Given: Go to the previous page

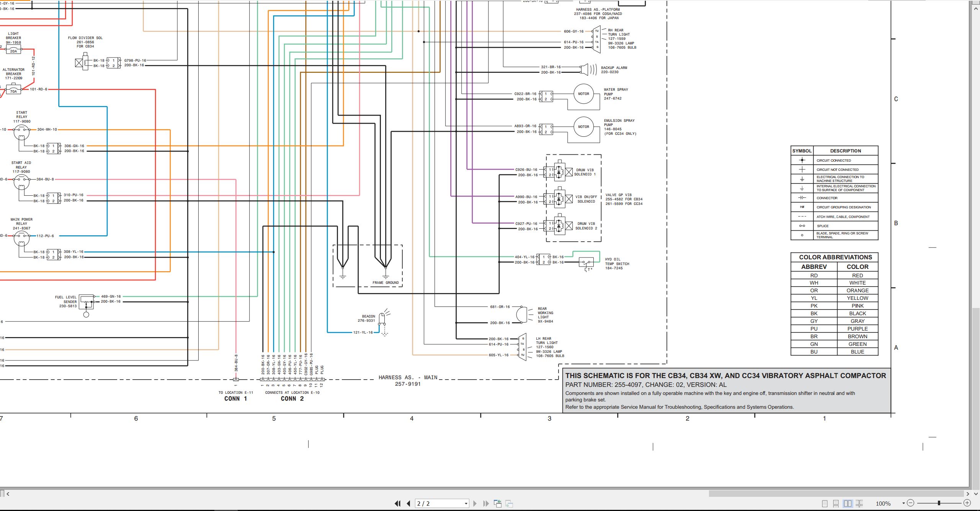Looking at the screenshot, I should click(408, 503).
